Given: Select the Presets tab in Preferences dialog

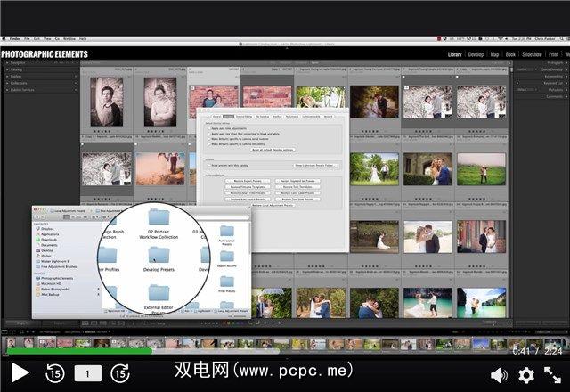Looking at the screenshot, I should [228, 117].
